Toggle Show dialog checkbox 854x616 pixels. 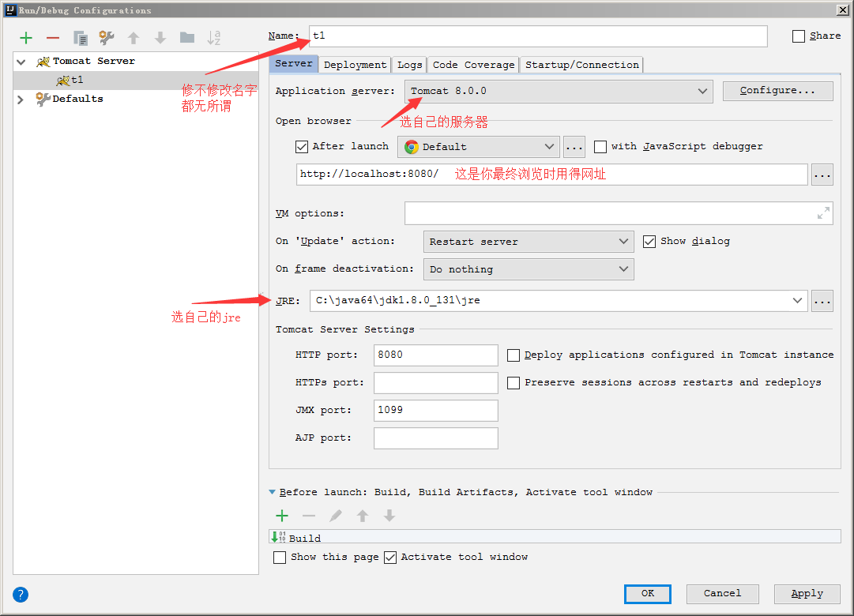click(x=649, y=242)
